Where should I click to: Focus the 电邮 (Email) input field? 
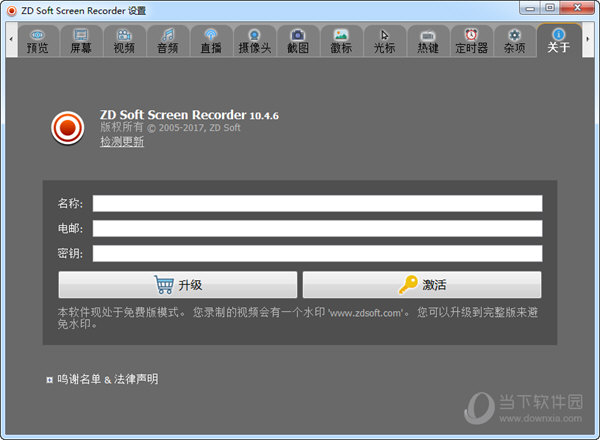[x=317, y=228]
